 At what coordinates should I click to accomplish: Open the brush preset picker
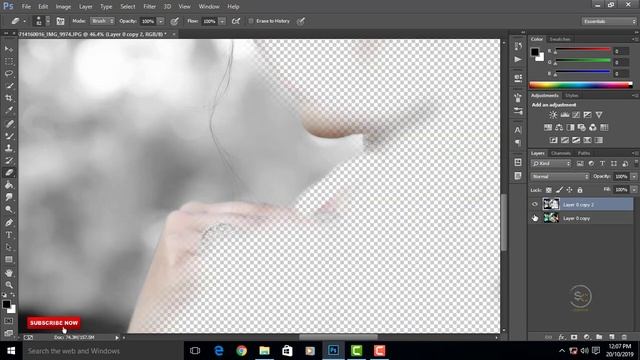coord(42,21)
